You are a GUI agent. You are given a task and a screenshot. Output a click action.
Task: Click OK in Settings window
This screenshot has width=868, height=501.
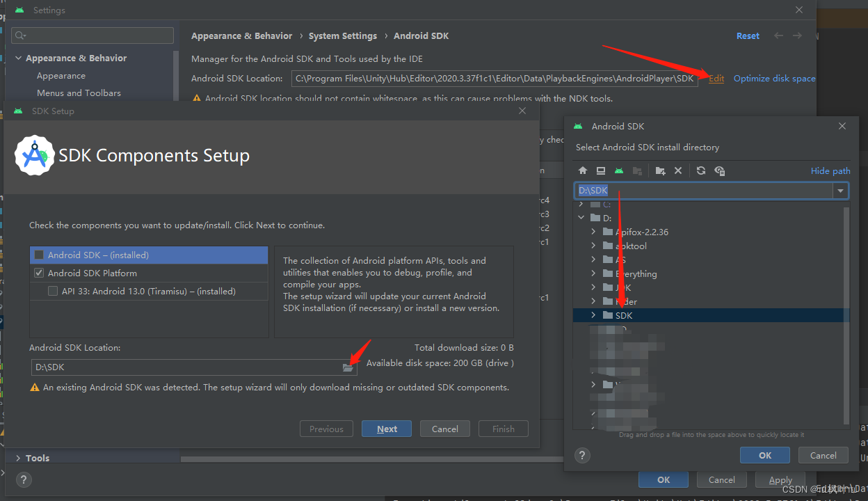tap(664, 479)
